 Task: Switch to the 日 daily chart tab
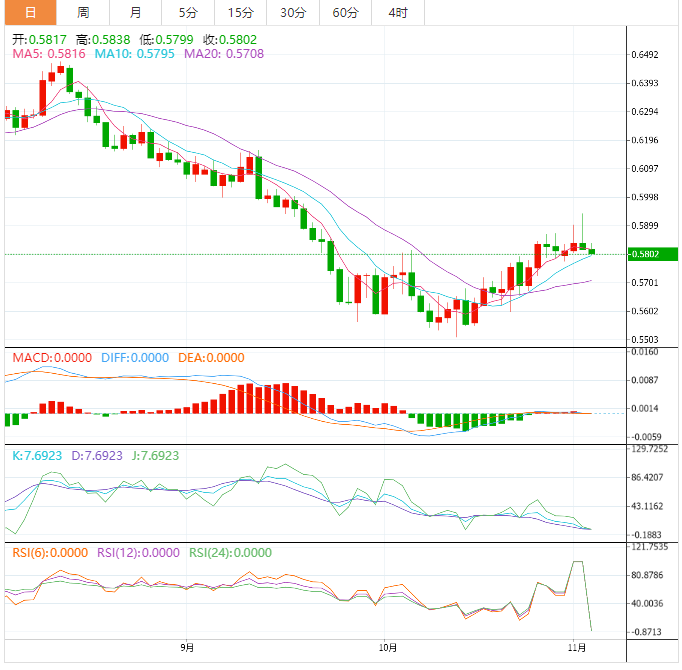pyautogui.click(x=29, y=13)
